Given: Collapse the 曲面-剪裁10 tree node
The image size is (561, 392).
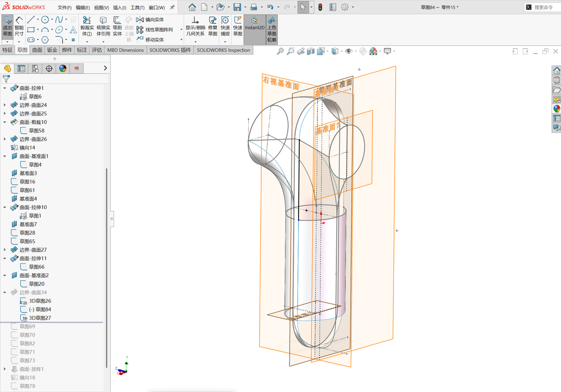Looking at the screenshot, I should 4,122.
